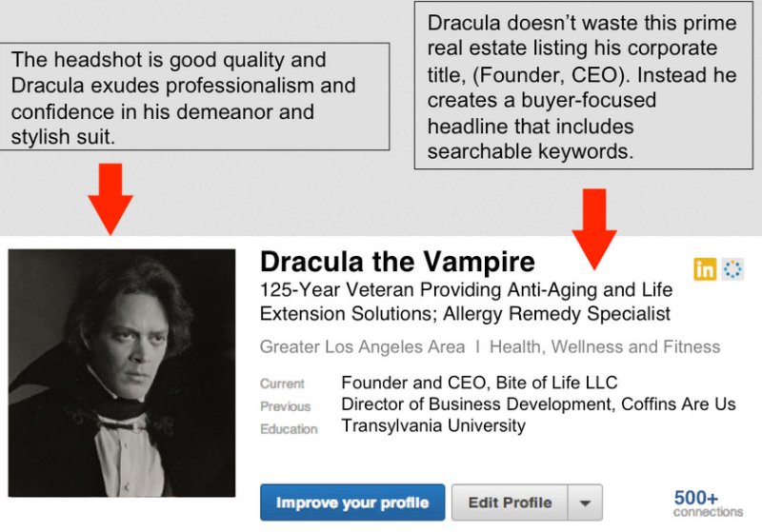Open the Edit Profile dropdown arrow
The image size is (762, 532).
tap(586, 502)
